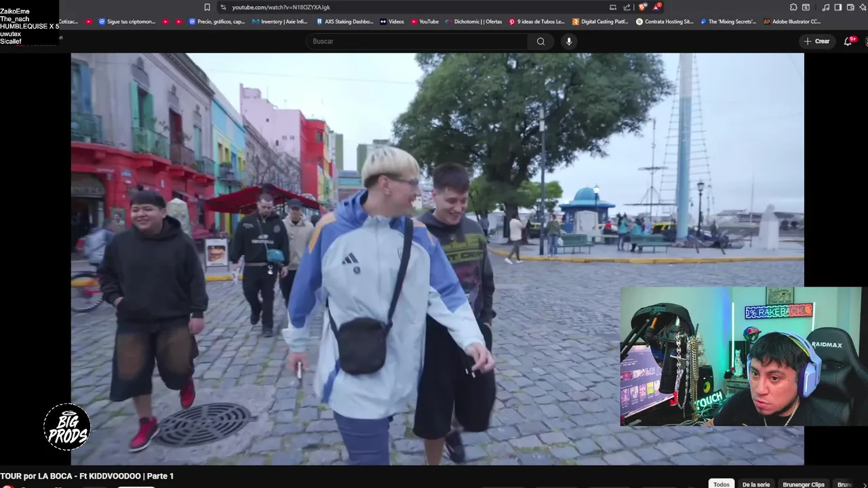
Task: Open the Brave Shields lion icon
Action: [x=642, y=7]
